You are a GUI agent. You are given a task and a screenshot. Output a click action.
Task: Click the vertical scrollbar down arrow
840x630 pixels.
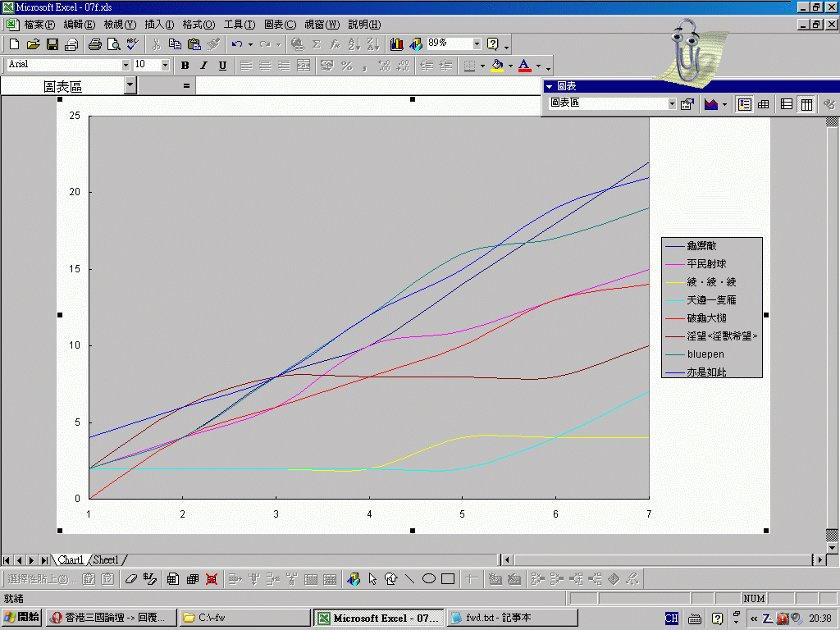[832, 547]
